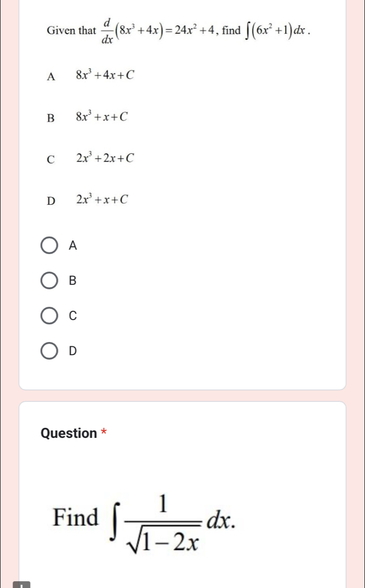
Task: Click the answer label 'B' beside its radio
Action: point(72,280)
